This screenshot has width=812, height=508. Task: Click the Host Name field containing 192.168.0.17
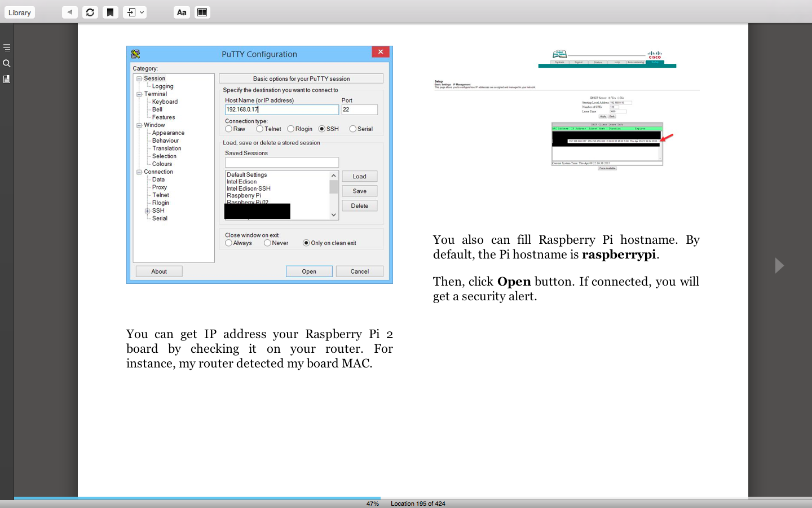point(282,110)
